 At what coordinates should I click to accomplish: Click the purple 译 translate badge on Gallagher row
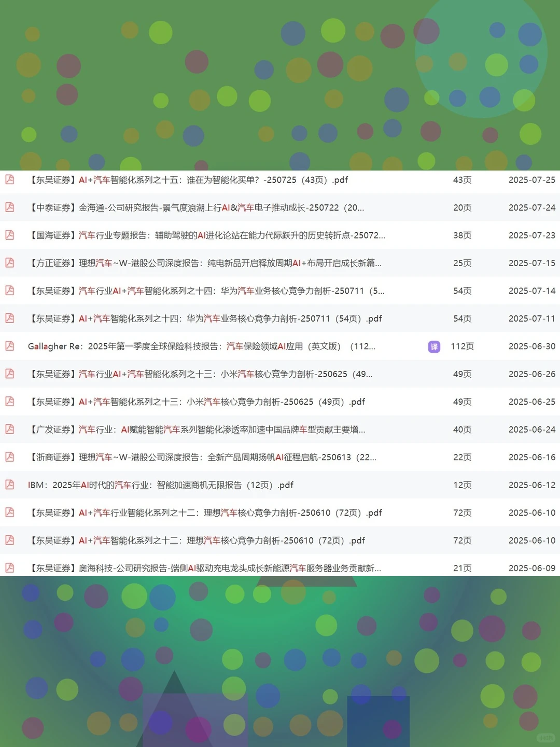pyautogui.click(x=434, y=347)
